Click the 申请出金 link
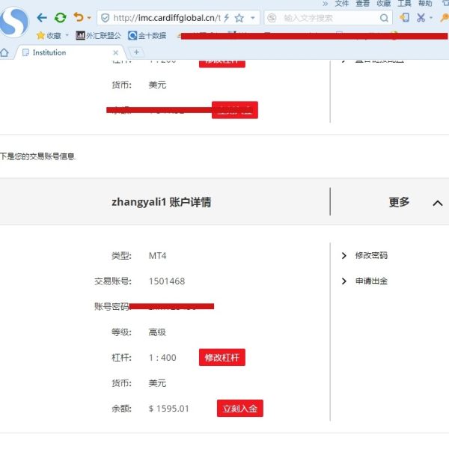 (x=371, y=281)
